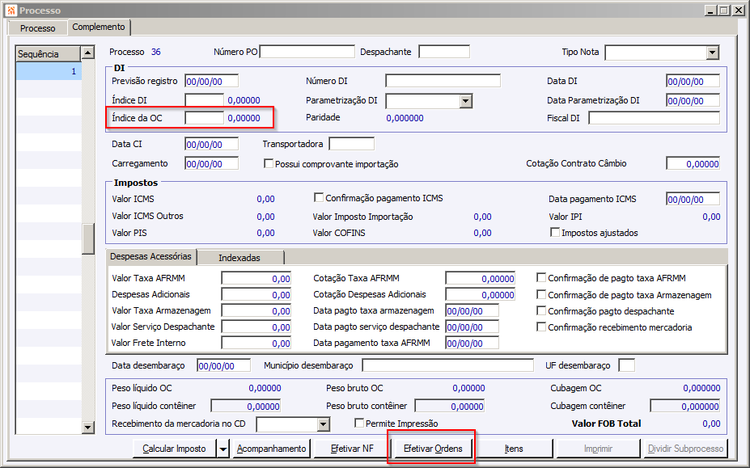Image resolution: width=750 pixels, height=468 pixels.
Task: Click Data pagamento taxa AFRMM field
Action: pyautogui.click(x=472, y=343)
